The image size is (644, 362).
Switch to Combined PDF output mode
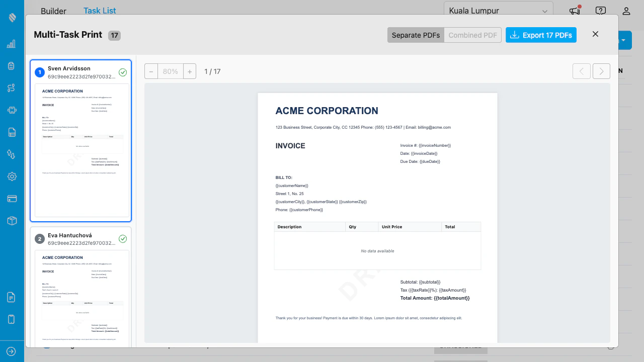tap(472, 35)
